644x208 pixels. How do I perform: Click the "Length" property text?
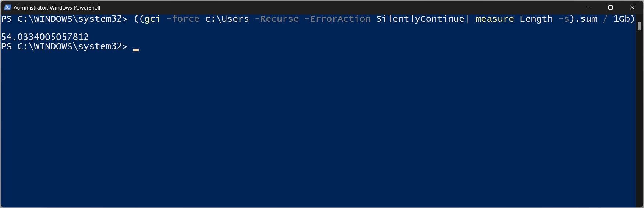point(536,19)
